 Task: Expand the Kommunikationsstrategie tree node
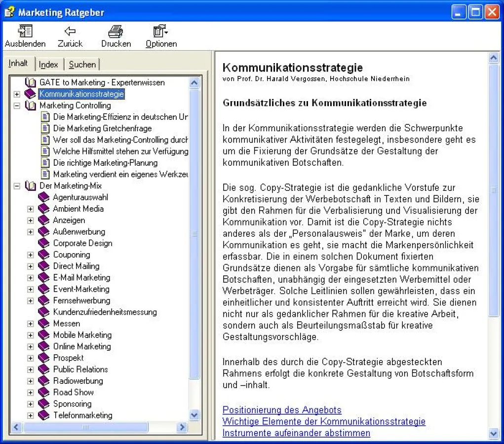17,94
